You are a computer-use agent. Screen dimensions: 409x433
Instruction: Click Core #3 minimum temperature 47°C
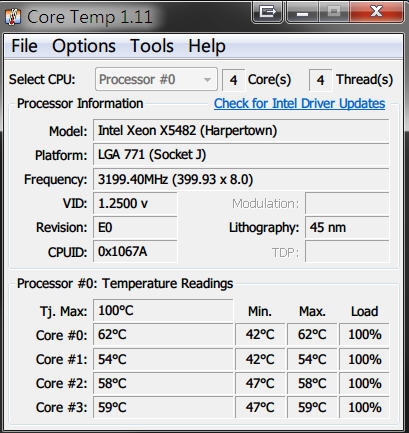pos(260,407)
